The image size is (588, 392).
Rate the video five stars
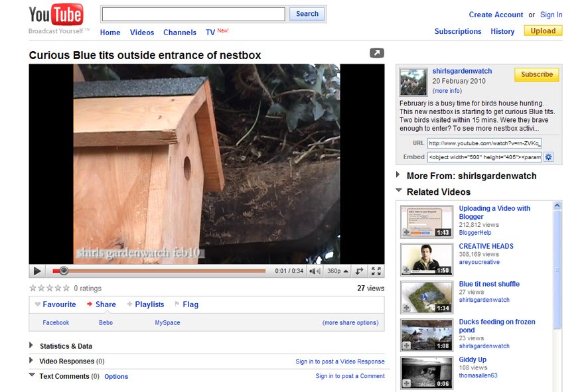(66, 288)
